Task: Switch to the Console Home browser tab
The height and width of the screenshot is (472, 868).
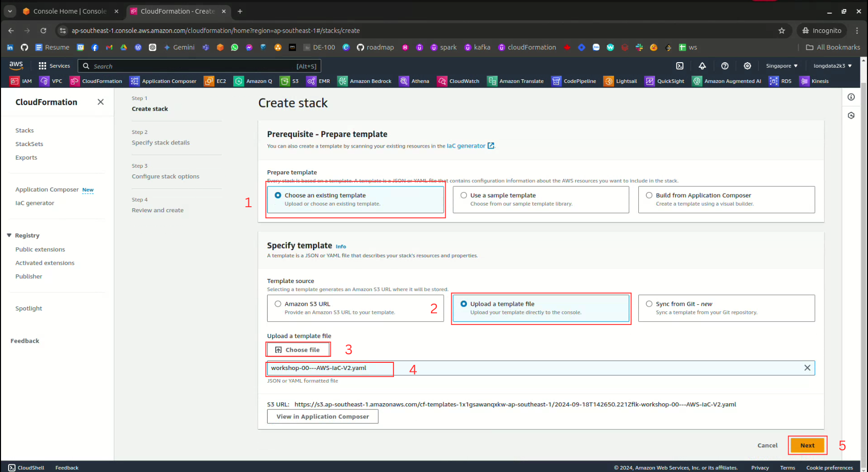Action: click(x=69, y=11)
